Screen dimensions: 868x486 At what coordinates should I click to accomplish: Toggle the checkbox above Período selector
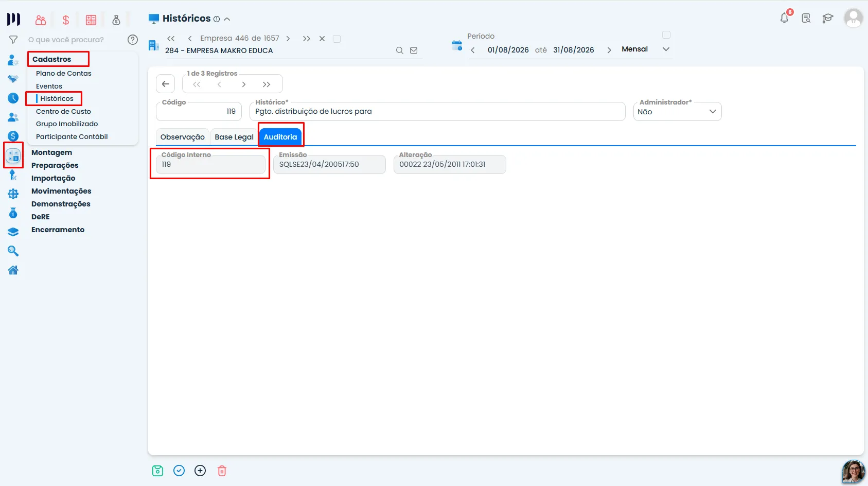[666, 35]
